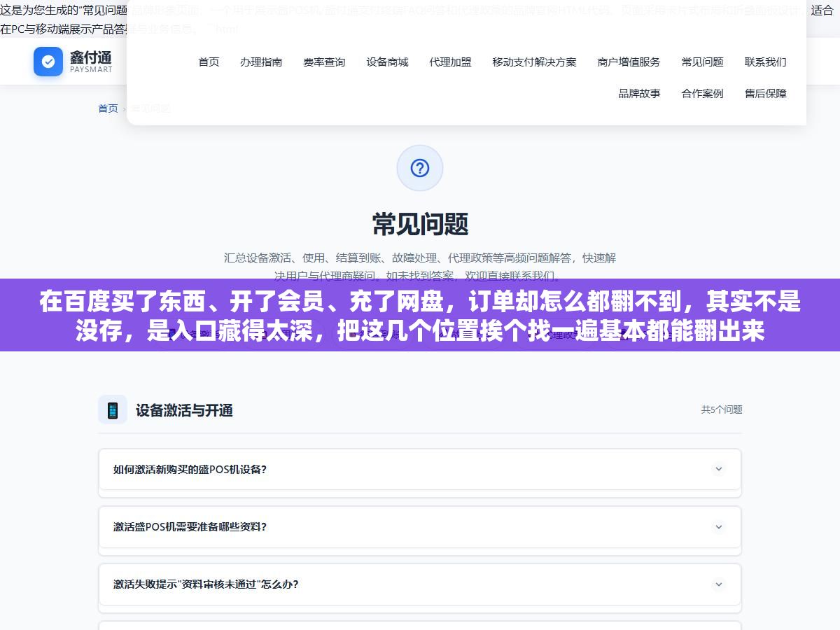Open the 首页 navigation menu item
The image size is (840, 630).
tap(209, 62)
